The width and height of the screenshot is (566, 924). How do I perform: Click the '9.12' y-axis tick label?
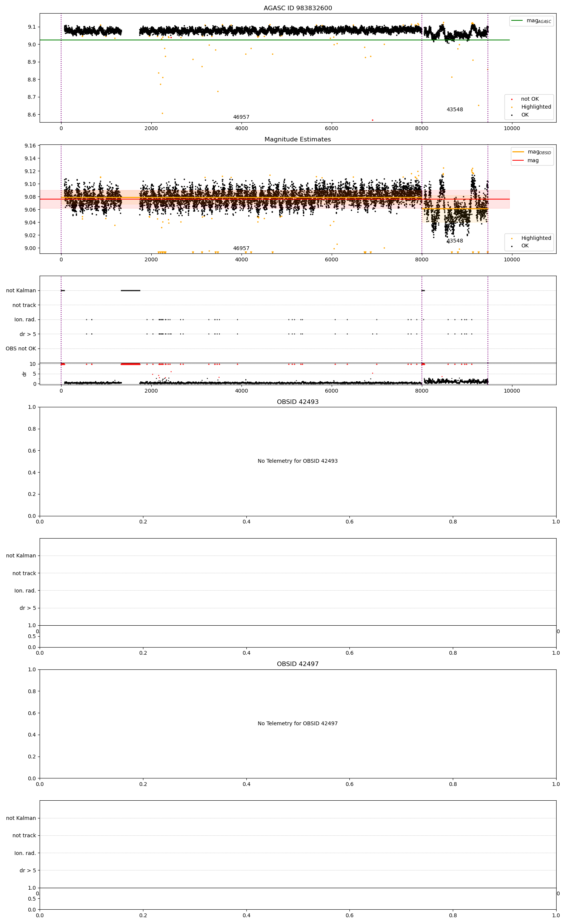coord(30,171)
